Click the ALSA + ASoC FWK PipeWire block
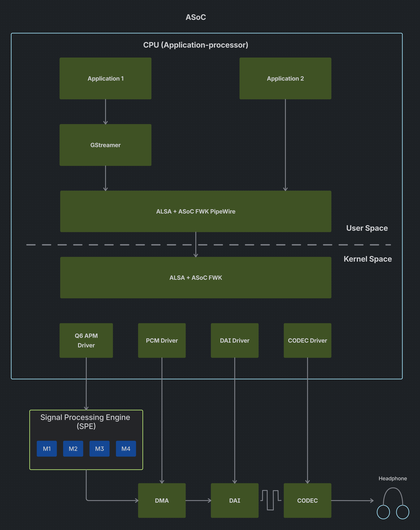 point(196,211)
